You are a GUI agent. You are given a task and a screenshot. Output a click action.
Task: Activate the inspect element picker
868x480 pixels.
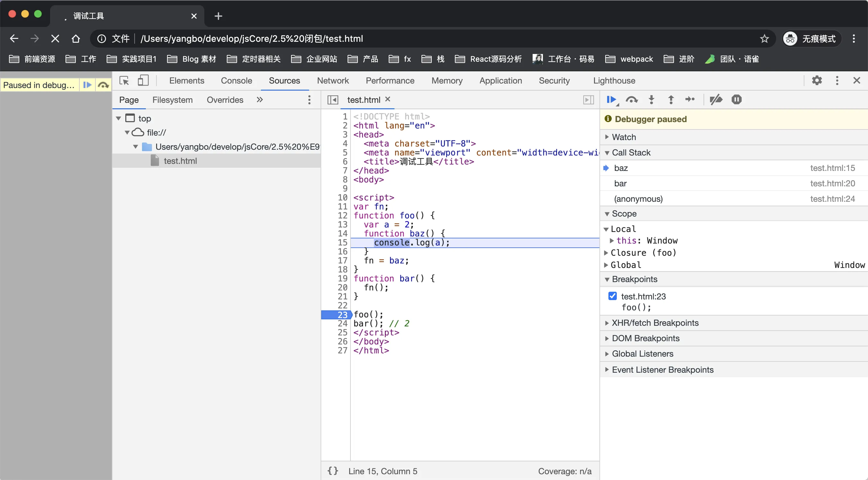coord(124,81)
